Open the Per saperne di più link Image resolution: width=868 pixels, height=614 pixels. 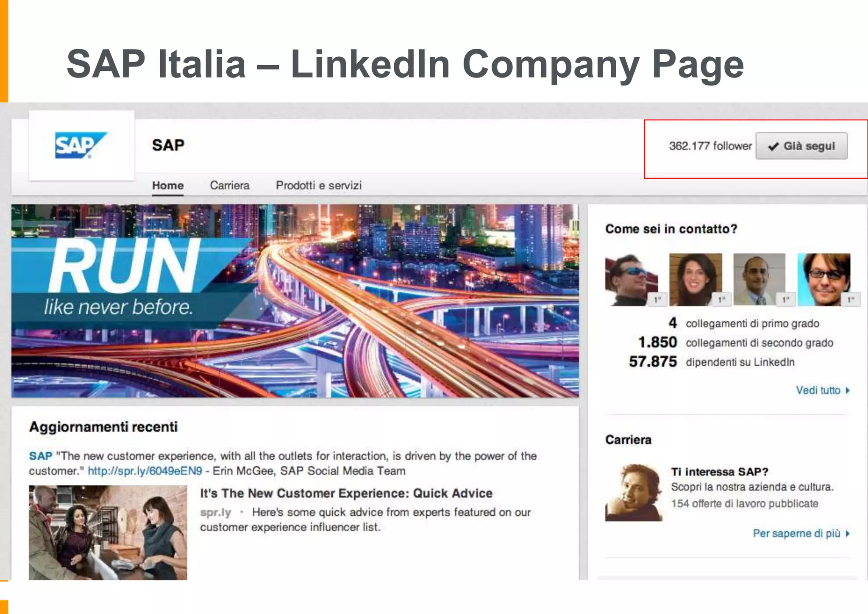coord(796,533)
